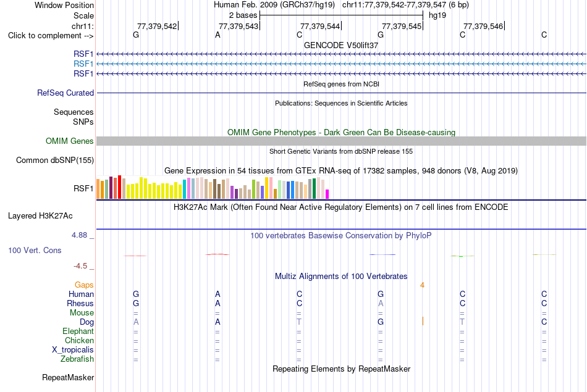The width and height of the screenshot is (587, 392).
Task: Click the 'SNPs' track label
Action: tap(83, 122)
